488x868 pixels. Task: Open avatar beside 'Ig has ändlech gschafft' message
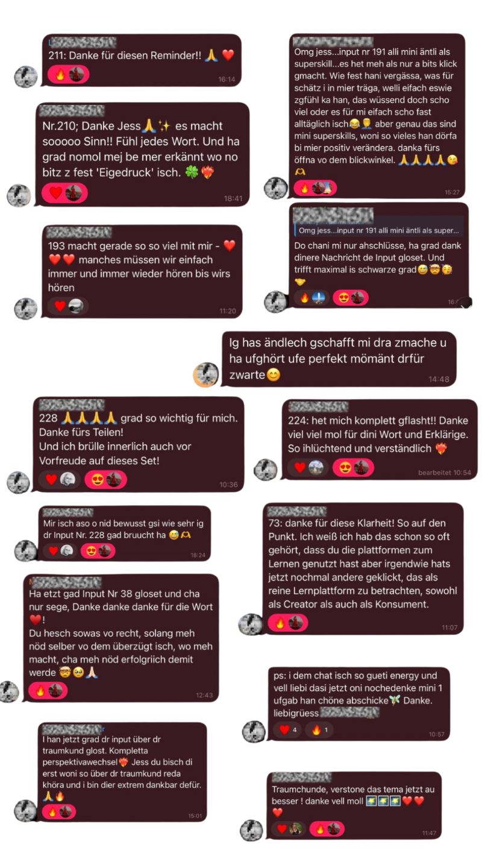[x=205, y=375]
